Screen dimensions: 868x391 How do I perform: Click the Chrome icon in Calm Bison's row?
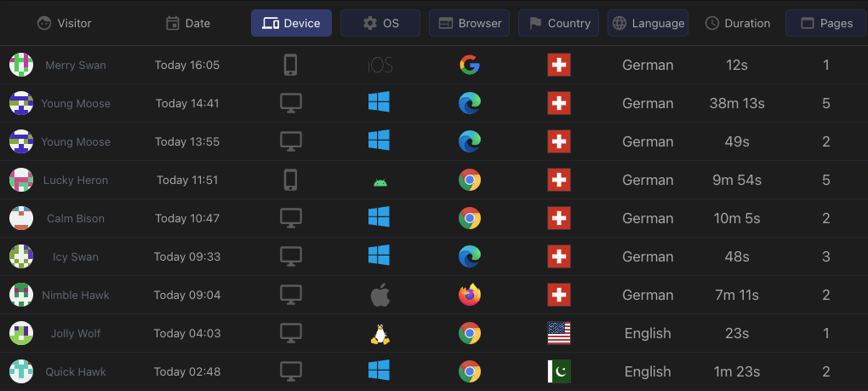[x=470, y=218]
